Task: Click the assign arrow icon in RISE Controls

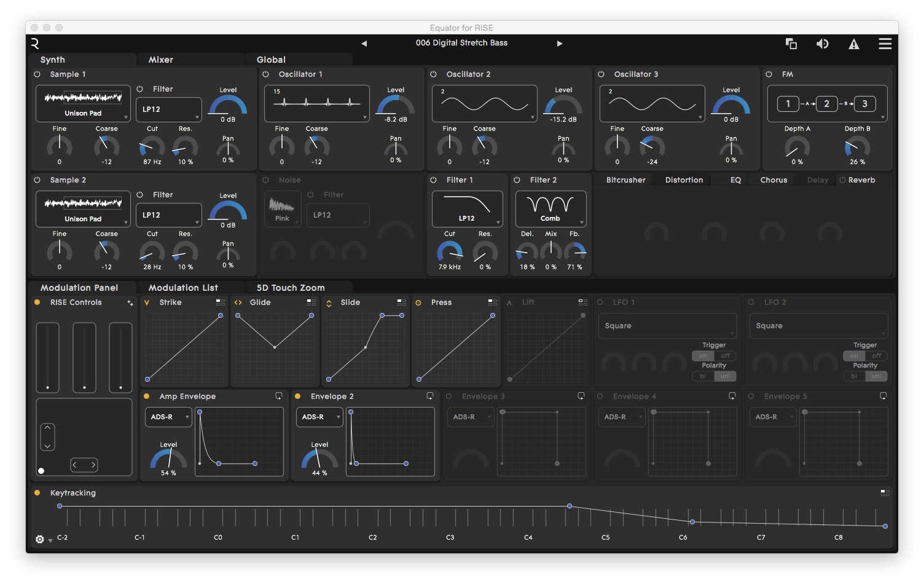Action: (x=130, y=302)
